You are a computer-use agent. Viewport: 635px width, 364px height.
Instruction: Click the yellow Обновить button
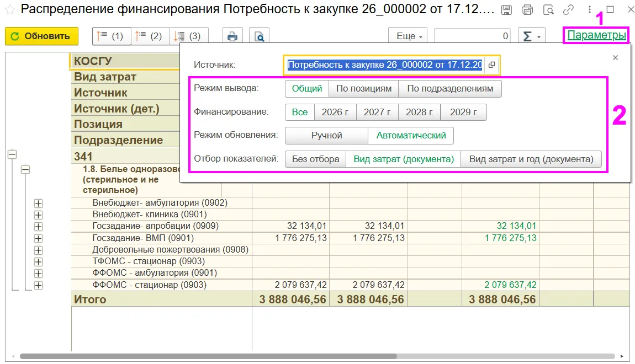(x=42, y=36)
